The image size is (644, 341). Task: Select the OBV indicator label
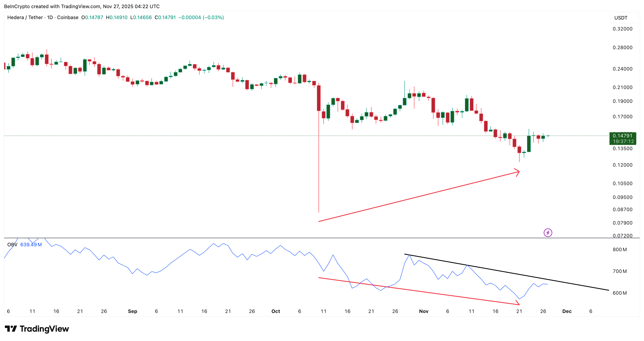coord(12,244)
